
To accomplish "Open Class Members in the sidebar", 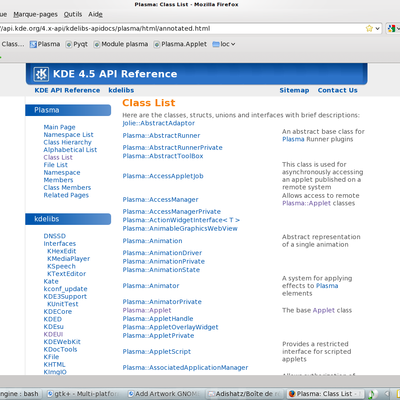I will [x=67, y=188].
